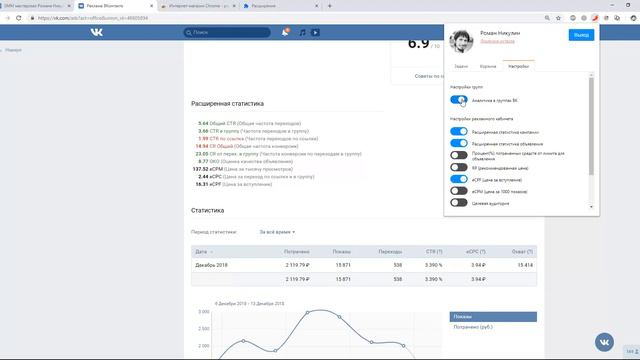Open the round VK chat button
The height and width of the screenshot is (360, 640).
point(604,342)
